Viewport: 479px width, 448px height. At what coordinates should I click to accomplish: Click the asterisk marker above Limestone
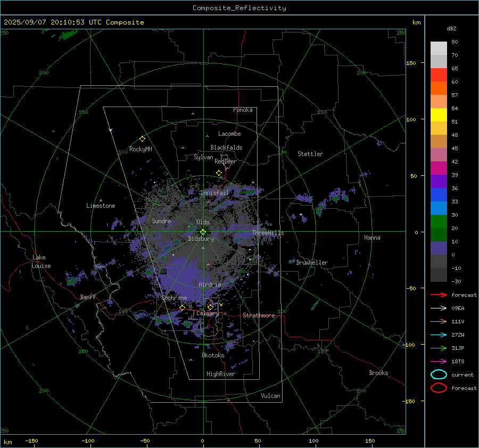[x=101, y=201]
